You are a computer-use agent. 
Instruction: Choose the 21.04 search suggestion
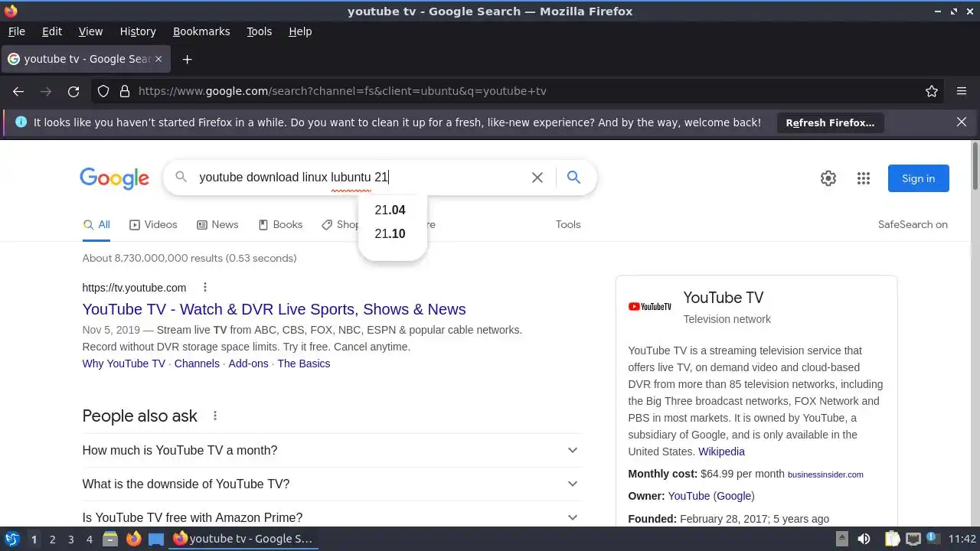pyautogui.click(x=390, y=210)
